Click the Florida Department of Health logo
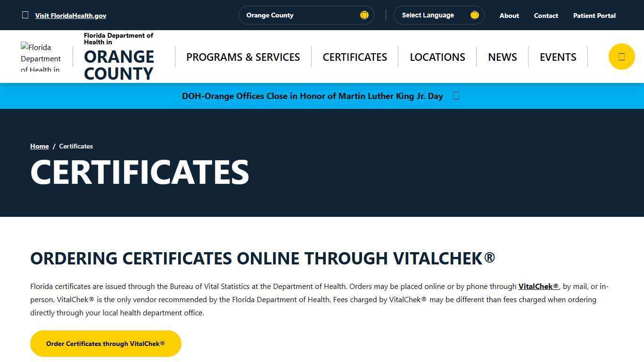644x362 pixels. click(x=41, y=57)
